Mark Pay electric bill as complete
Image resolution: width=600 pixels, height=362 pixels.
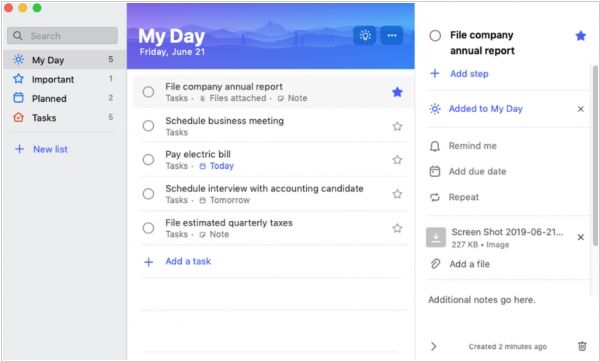148,160
